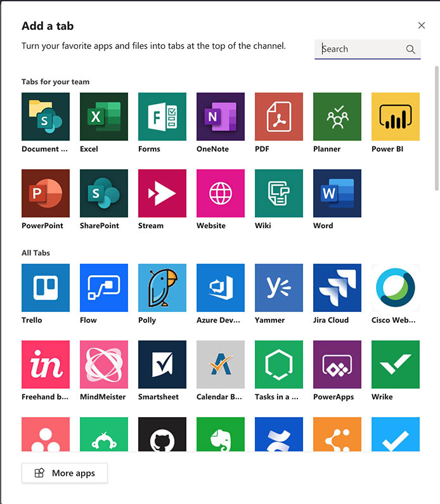
Task: Click the magnifying glass search icon
Action: [x=411, y=49]
